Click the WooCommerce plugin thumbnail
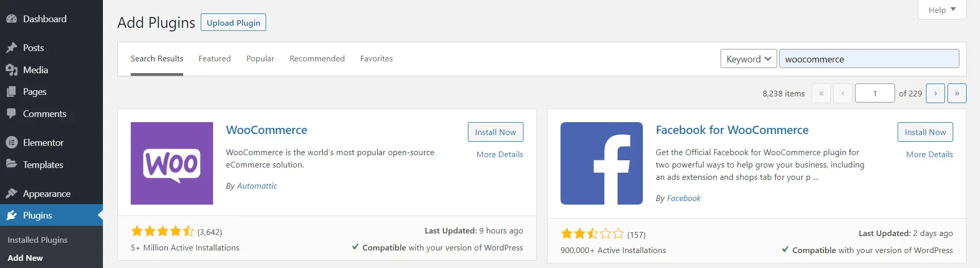980x268 pixels. 172,163
